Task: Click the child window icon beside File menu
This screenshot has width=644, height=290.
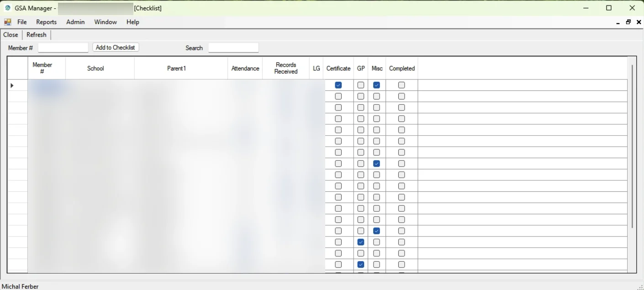Action: 7,21
